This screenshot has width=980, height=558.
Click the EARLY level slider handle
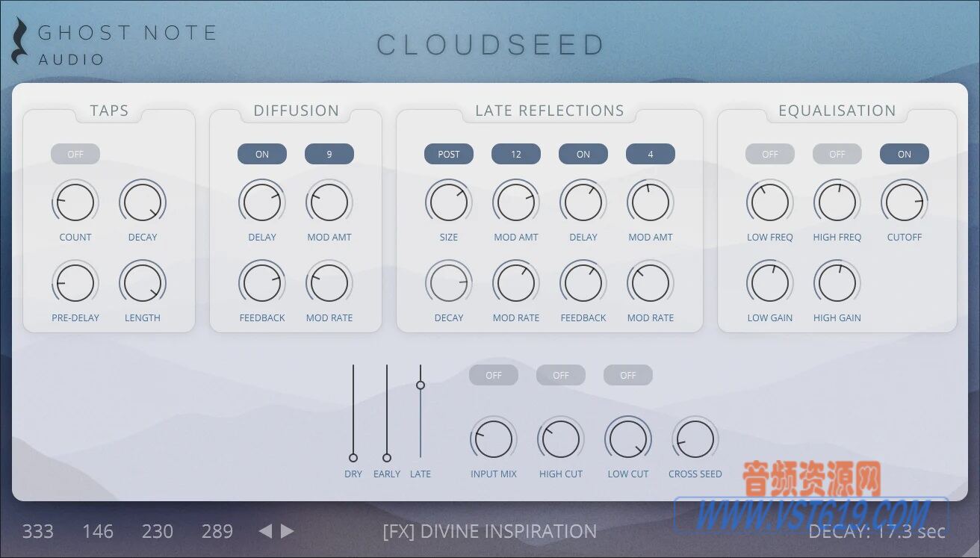pos(387,458)
